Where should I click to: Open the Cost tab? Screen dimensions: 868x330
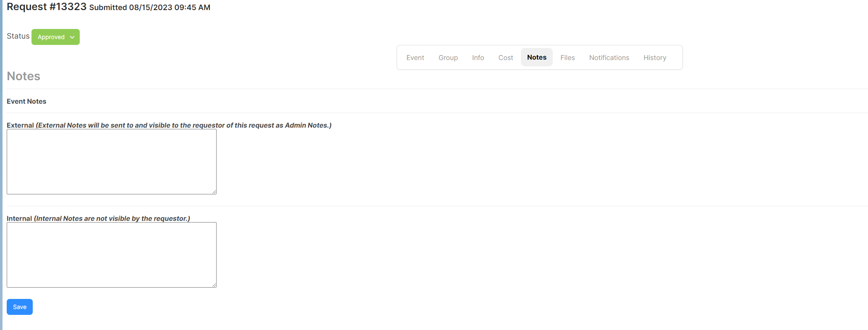[x=505, y=58]
